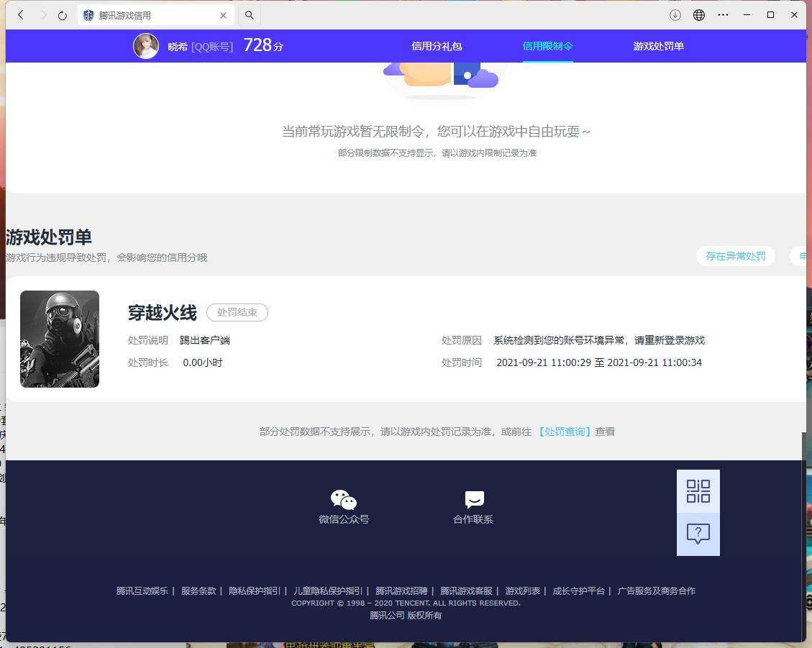Open 腾讯互动娱乐 footer link
The width and height of the screenshot is (812, 648).
point(142,590)
